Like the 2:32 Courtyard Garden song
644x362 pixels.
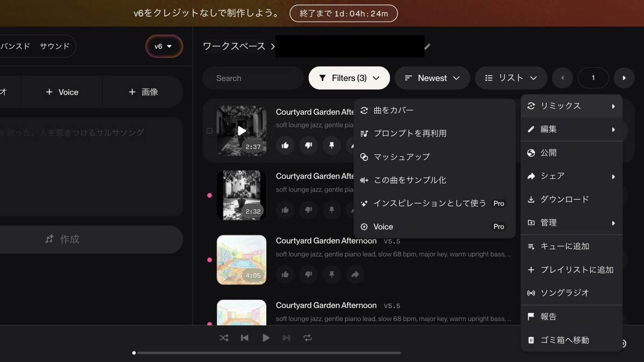click(285, 210)
